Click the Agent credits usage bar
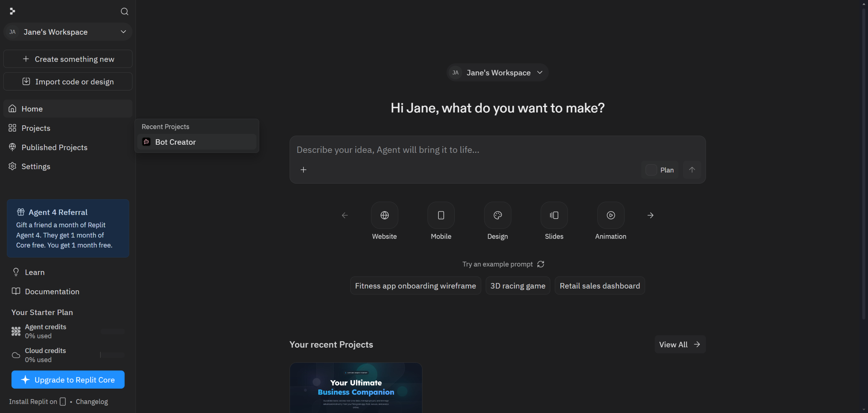 pyautogui.click(x=113, y=331)
